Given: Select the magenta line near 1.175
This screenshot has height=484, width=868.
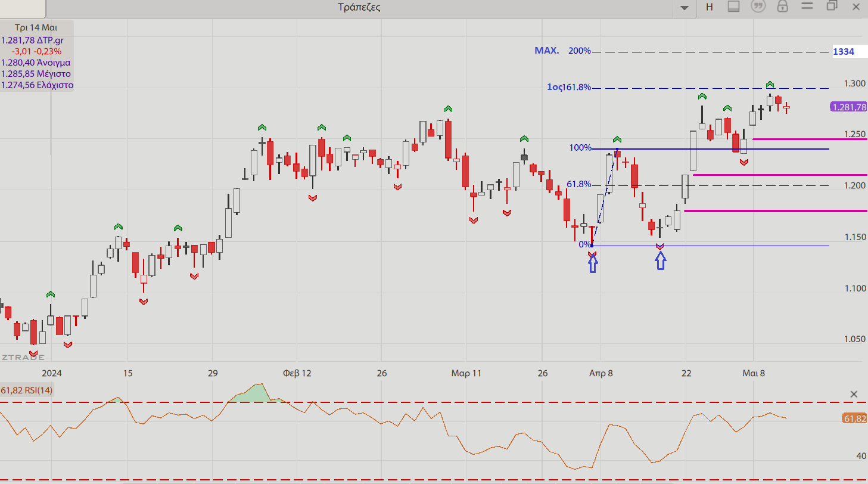Looking at the screenshot, I should 776,210.
